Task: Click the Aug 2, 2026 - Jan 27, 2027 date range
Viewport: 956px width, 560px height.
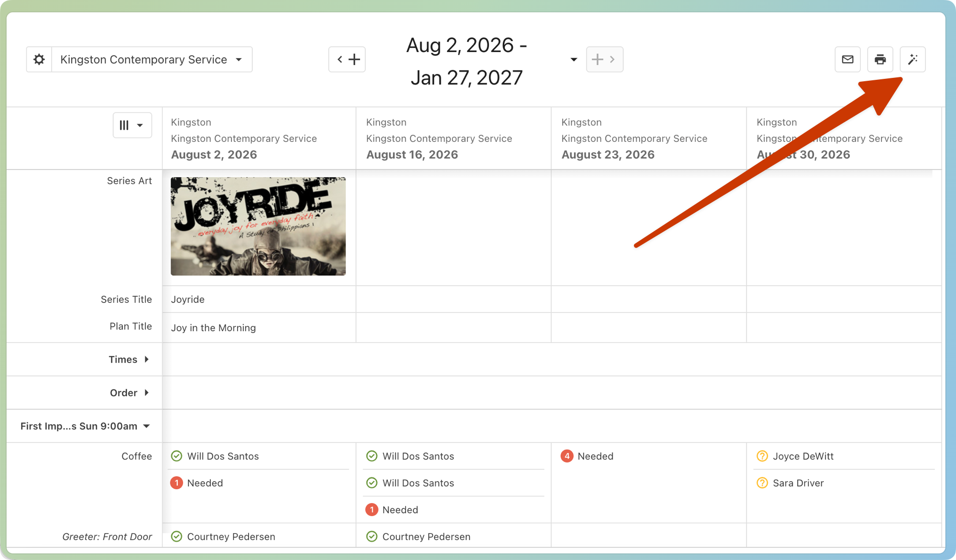Action: [467, 62]
